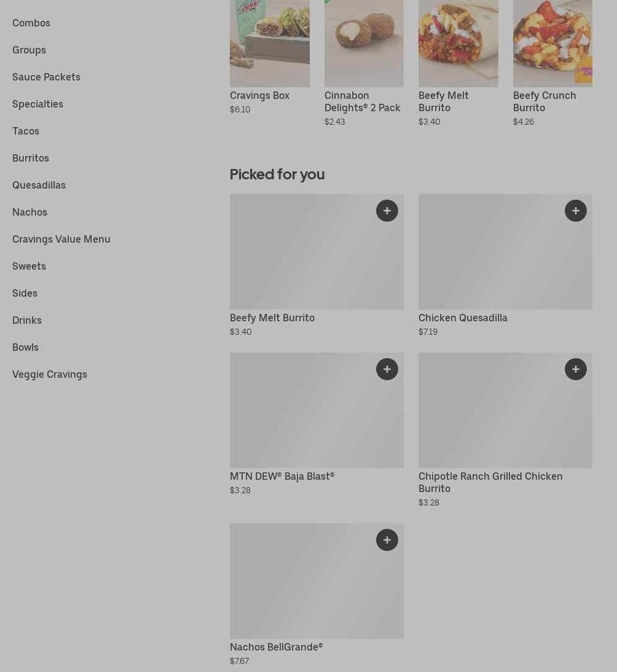
Task: Click Beefy Melt Burrito featured photo
Action: (x=458, y=43)
